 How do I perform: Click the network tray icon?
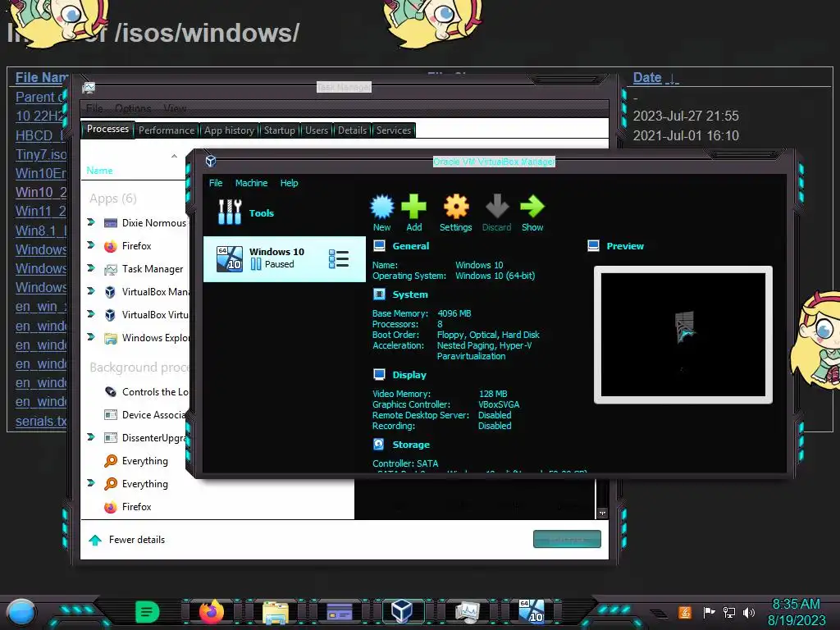click(729, 612)
